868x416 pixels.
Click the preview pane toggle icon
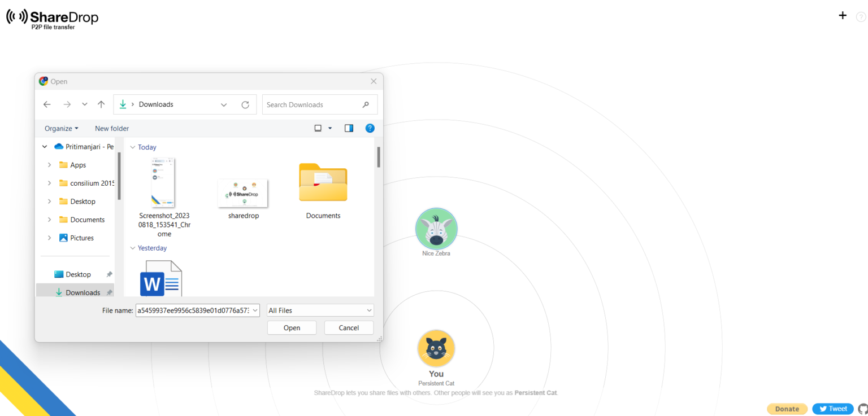click(349, 128)
